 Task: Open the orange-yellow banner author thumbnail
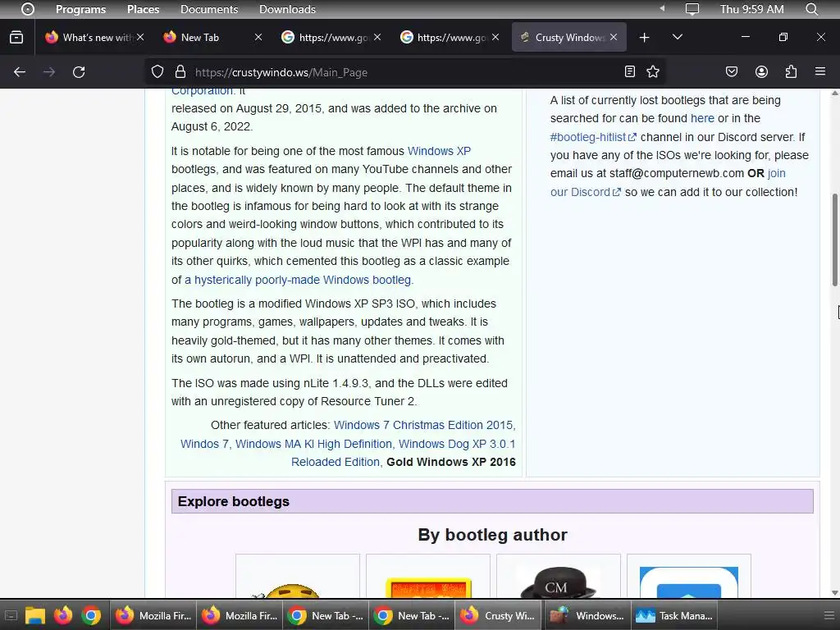coord(428,587)
